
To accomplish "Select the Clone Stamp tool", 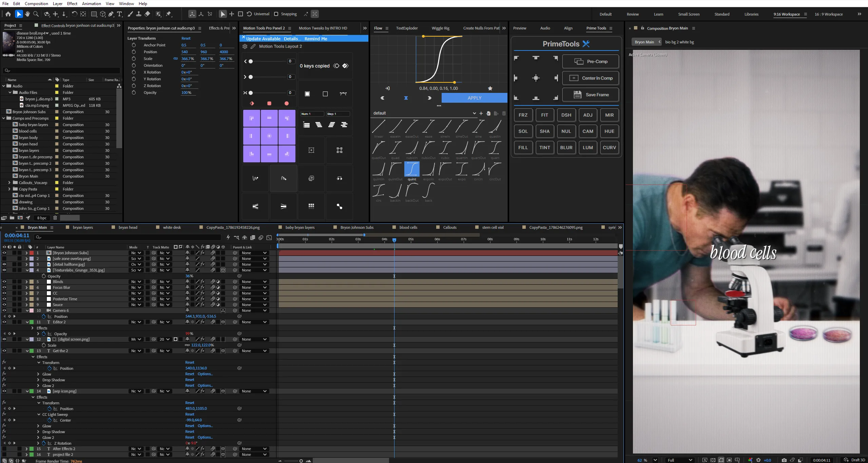I will (139, 14).
